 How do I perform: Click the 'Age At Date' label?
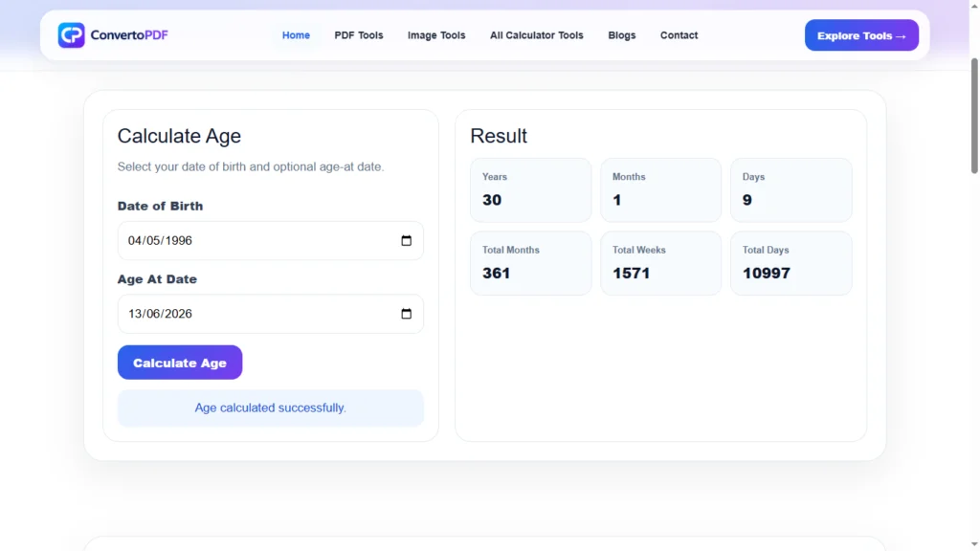[x=157, y=279]
